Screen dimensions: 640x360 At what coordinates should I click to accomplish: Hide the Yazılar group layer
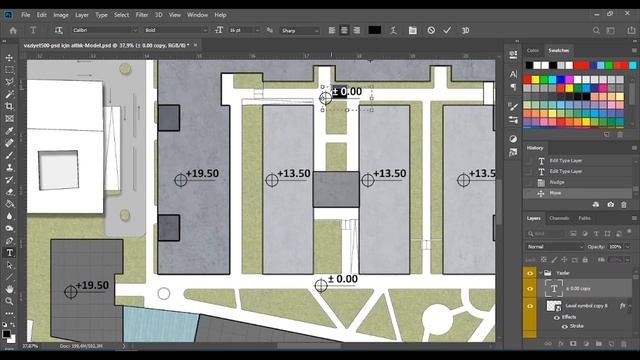(530, 273)
